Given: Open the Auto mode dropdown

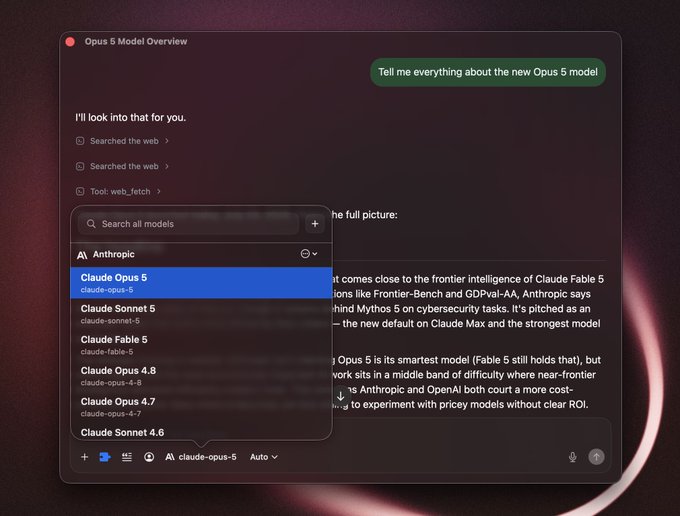Looking at the screenshot, I should point(264,457).
